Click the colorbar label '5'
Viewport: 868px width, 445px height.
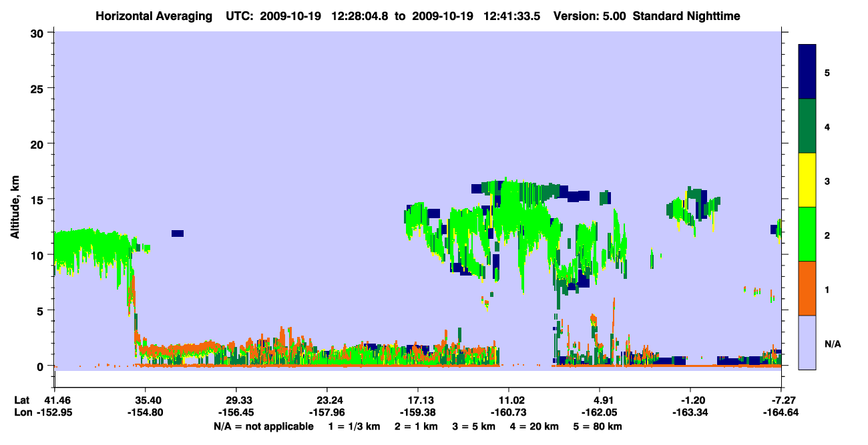(x=827, y=72)
